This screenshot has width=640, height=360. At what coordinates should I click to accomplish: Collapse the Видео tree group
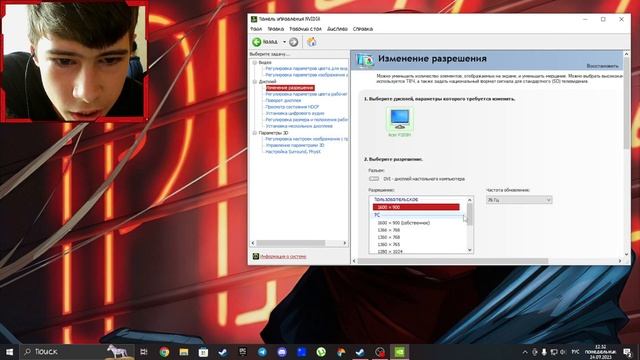point(255,62)
